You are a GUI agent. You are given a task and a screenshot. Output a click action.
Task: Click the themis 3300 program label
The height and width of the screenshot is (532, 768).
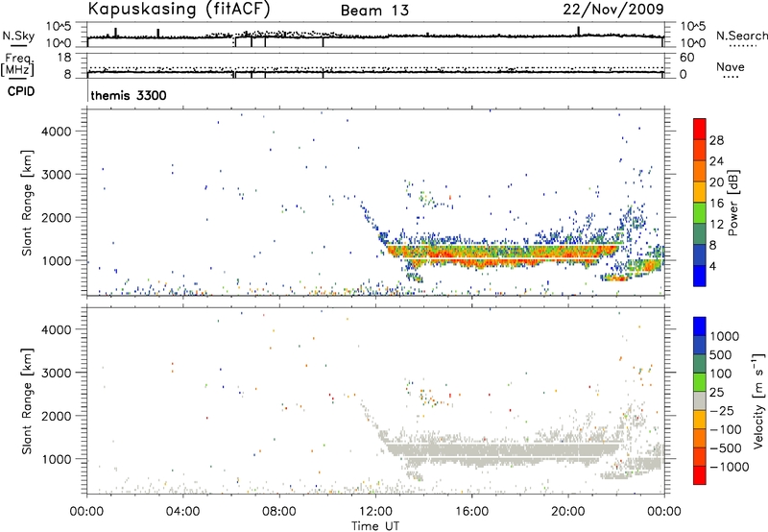[x=129, y=95]
